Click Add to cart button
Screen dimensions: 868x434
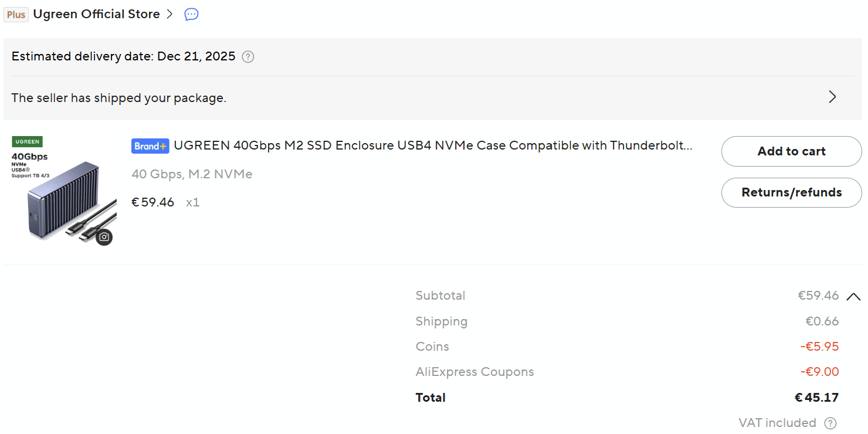coord(791,151)
